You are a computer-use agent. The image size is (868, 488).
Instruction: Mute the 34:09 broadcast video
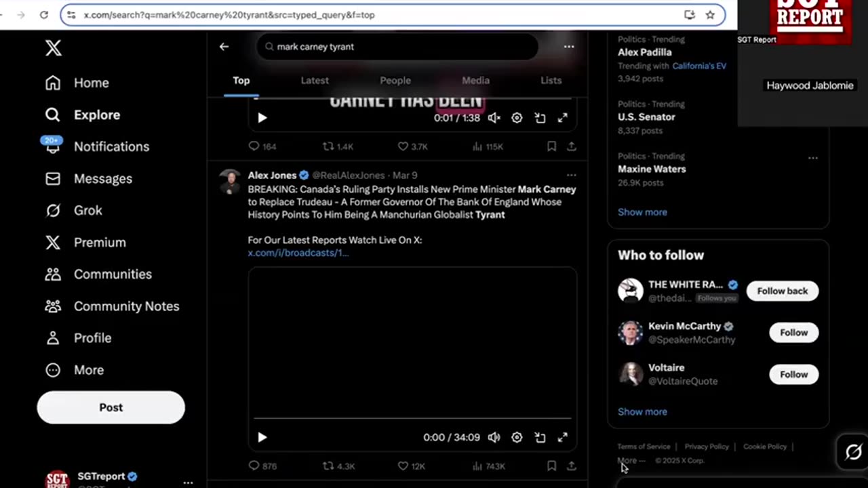(494, 438)
